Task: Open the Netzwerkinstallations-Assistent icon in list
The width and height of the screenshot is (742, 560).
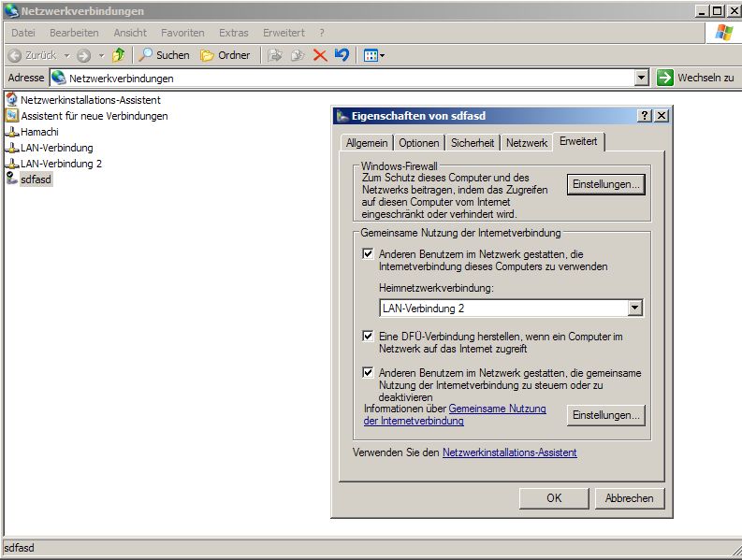Action: click(12, 100)
